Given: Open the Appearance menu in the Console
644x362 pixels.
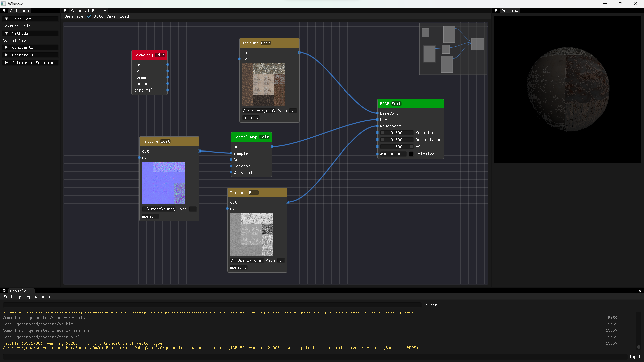Looking at the screenshot, I should (x=38, y=297).
